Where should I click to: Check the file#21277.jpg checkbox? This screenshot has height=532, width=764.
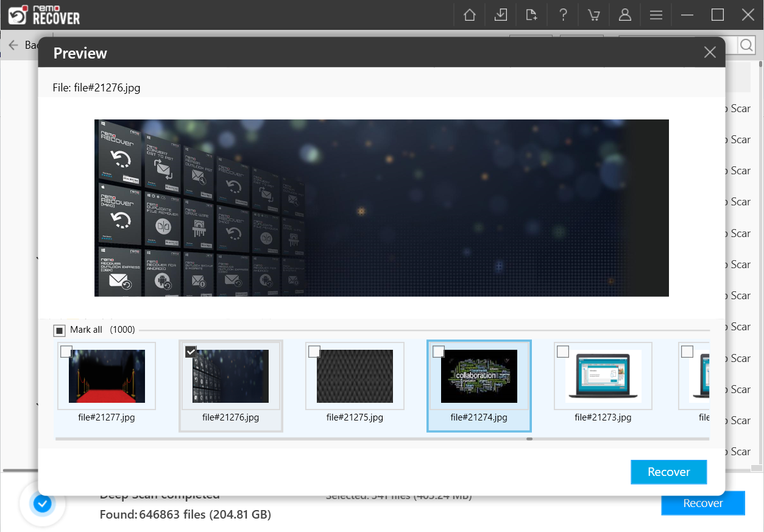67,351
